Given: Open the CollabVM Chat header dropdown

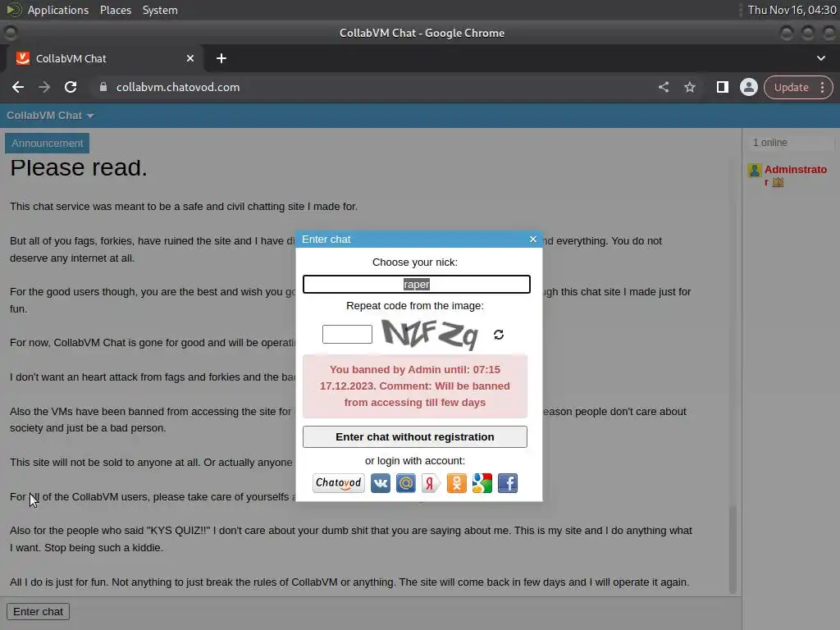Looking at the screenshot, I should [x=50, y=116].
